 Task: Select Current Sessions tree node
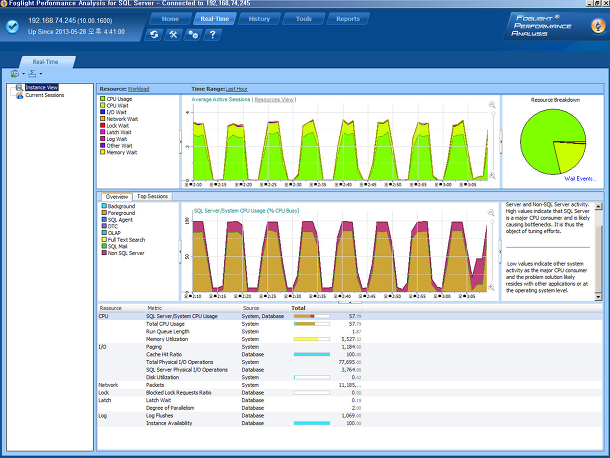click(45, 95)
